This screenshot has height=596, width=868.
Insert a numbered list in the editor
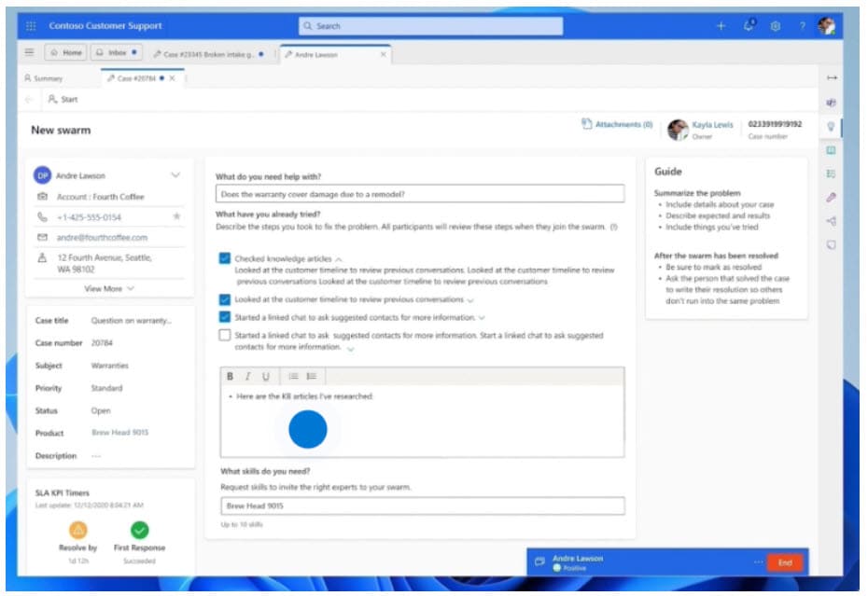312,376
